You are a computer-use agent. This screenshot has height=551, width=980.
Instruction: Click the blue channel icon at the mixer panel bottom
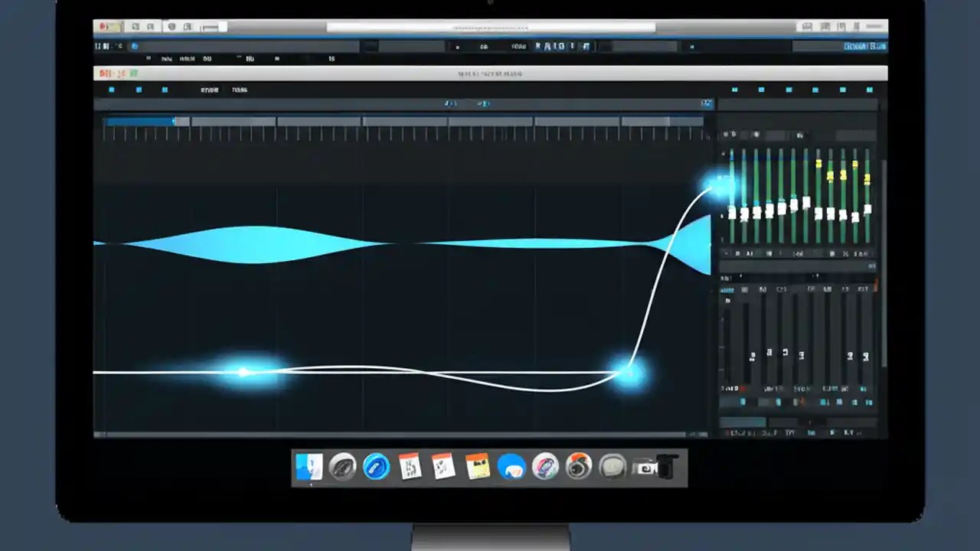[x=743, y=402]
